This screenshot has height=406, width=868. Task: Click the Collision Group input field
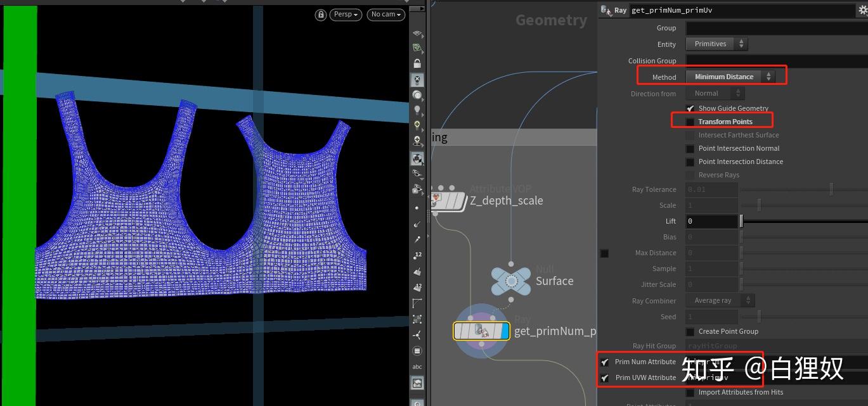pyautogui.click(x=777, y=61)
